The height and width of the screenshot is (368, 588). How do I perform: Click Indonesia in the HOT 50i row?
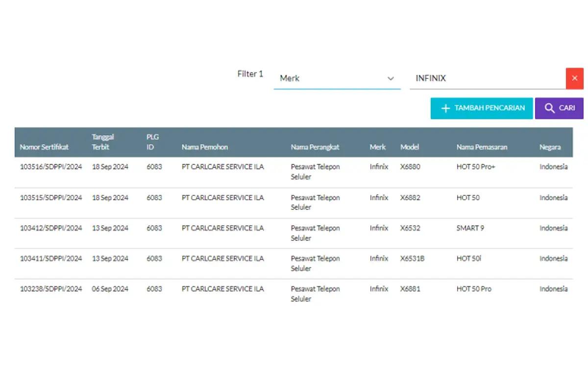(554, 259)
